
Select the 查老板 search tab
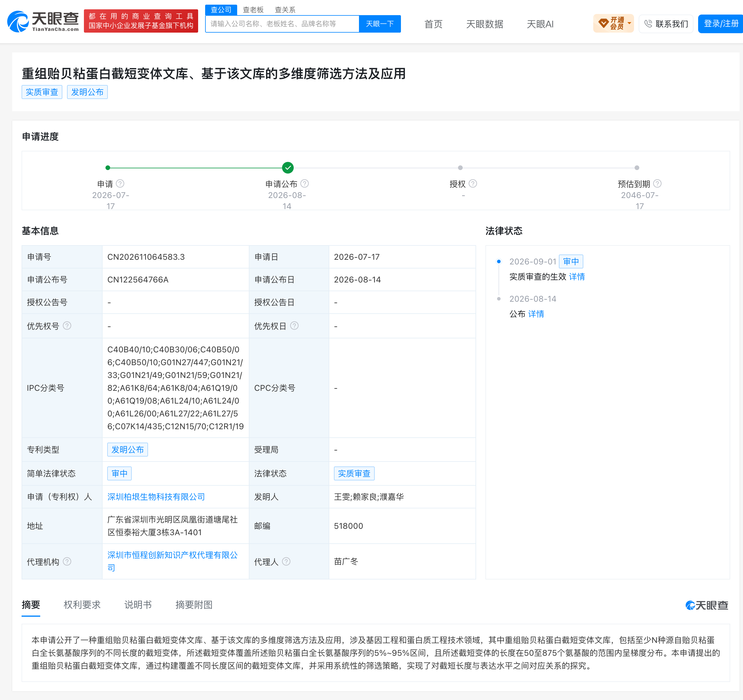[x=253, y=10]
